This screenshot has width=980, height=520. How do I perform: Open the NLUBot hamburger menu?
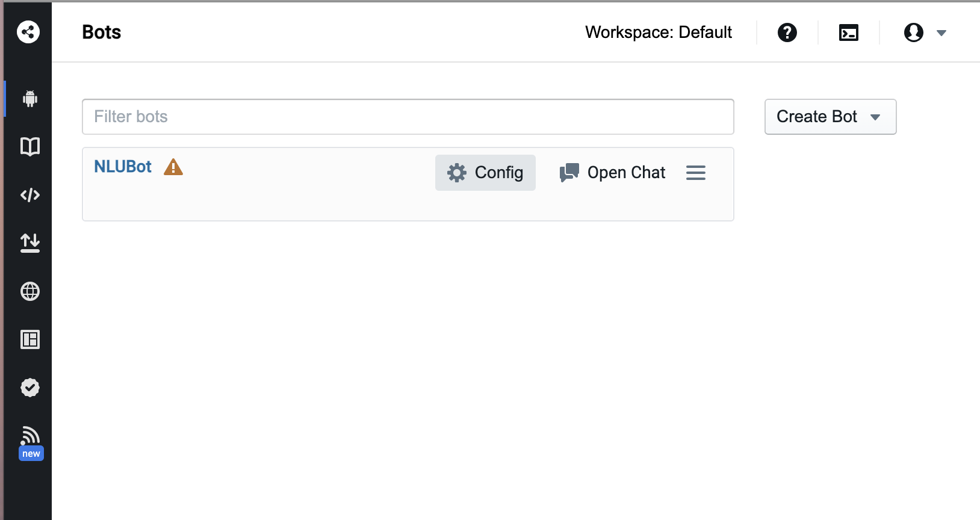point(695,173)
